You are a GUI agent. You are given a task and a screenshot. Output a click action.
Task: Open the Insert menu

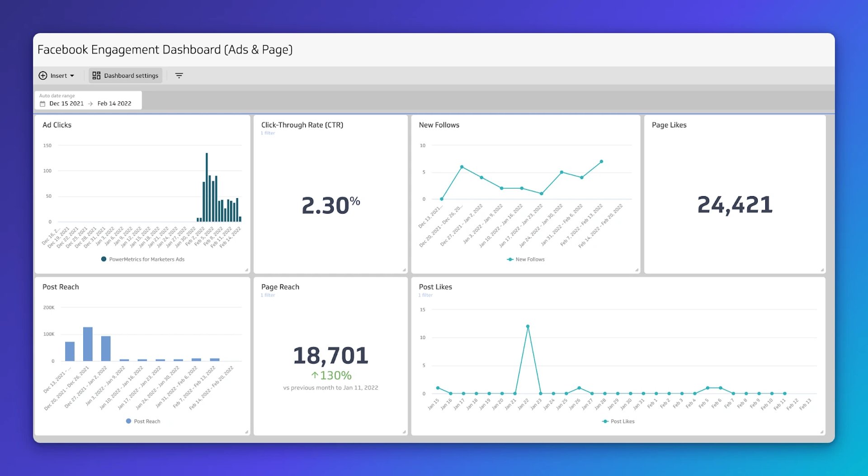57,76
